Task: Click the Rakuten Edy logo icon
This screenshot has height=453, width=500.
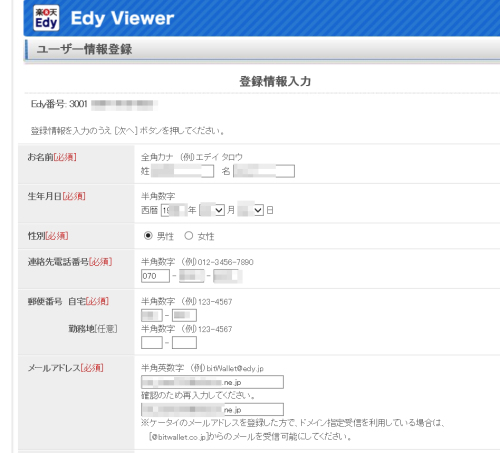Action: click(x=46, y=18)
